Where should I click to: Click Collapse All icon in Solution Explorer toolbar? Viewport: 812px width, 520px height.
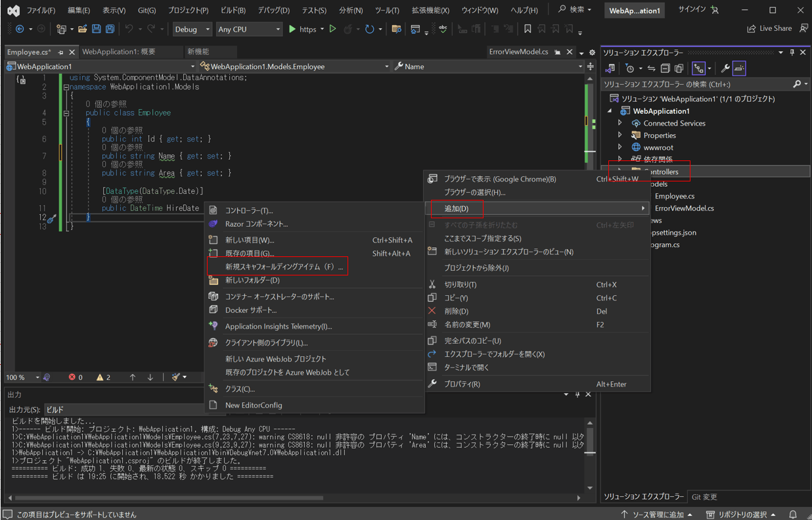[665, 68]
